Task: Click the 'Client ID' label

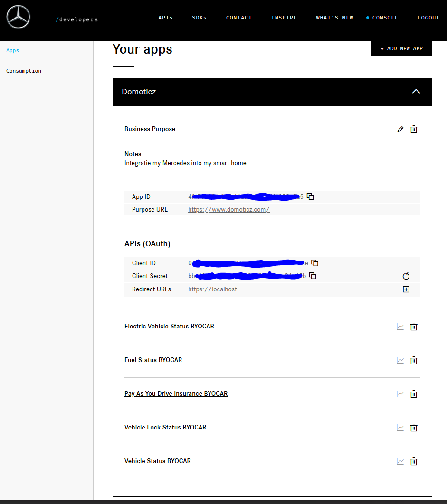Action: tap(143, 263)
